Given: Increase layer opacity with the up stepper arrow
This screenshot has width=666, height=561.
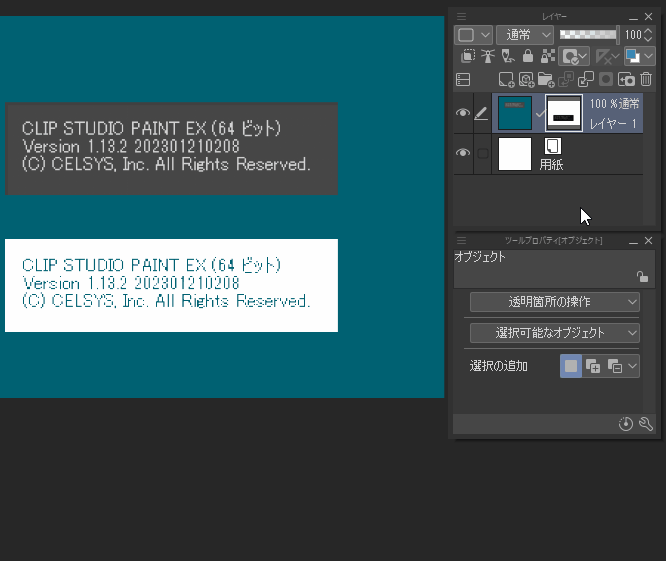Looking at the screenshot, I should [648, 31].
